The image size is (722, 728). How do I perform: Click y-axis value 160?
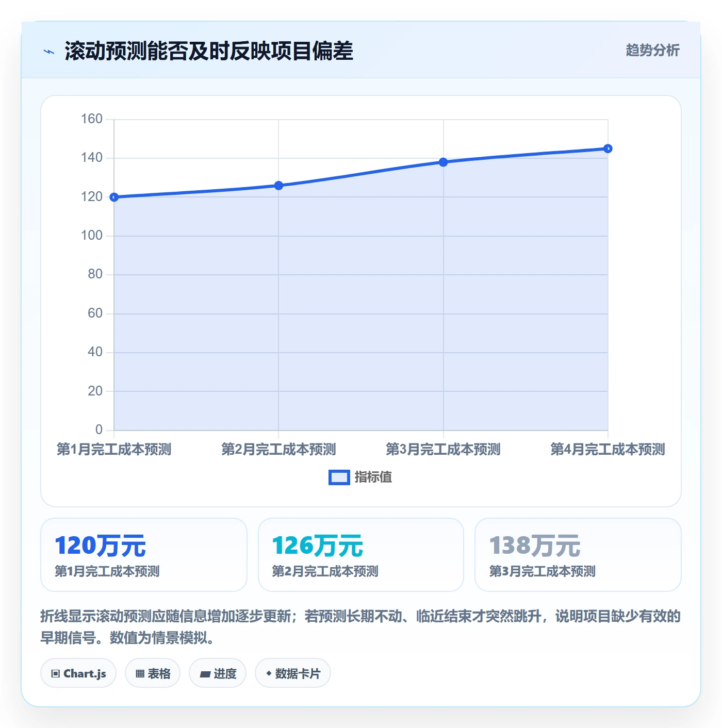(92, 119)
